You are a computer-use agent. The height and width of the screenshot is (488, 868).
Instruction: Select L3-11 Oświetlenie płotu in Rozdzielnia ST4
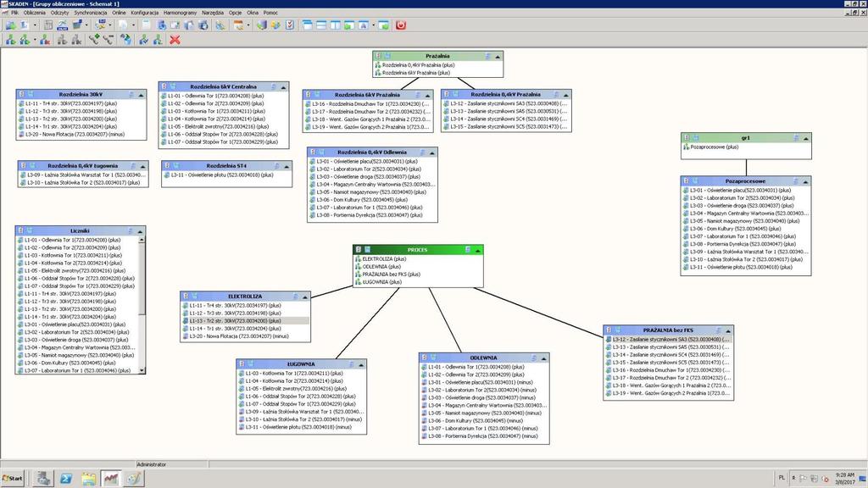click(x=226, y=175)
